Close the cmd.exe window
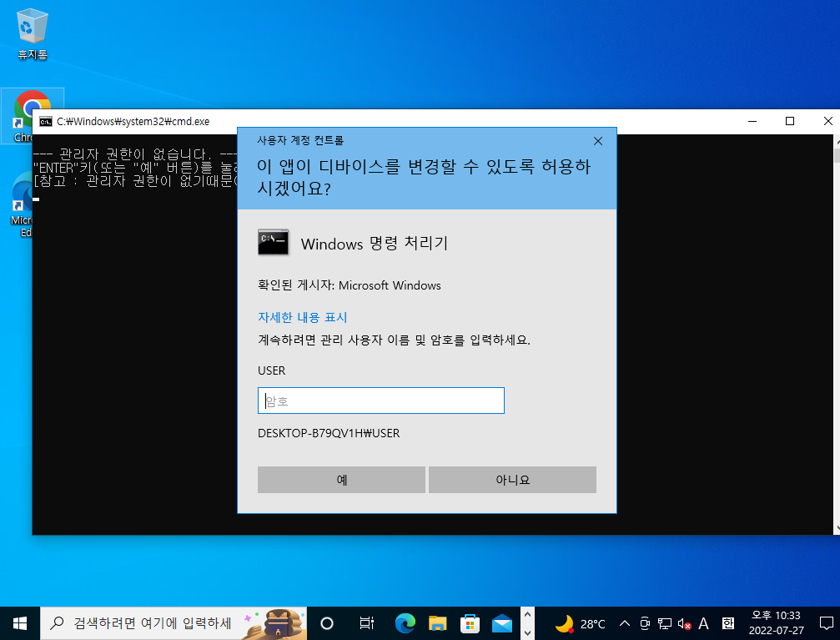 [827, 122]
